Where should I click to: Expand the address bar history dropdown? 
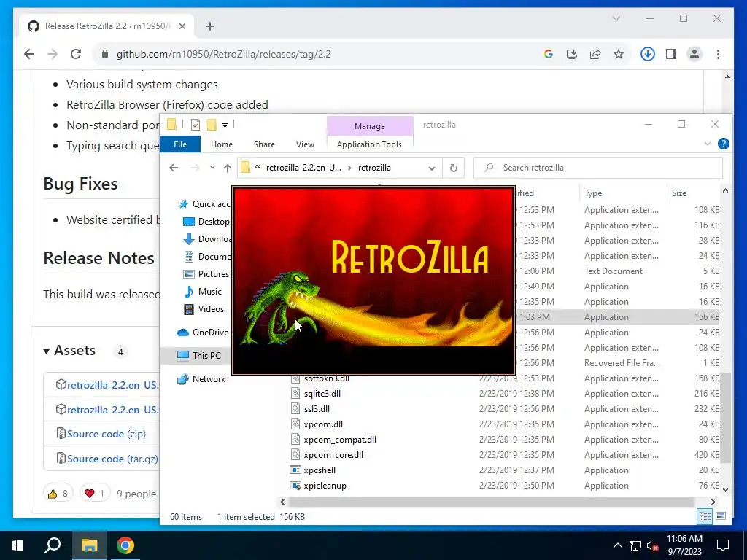(x=432, y=168)
